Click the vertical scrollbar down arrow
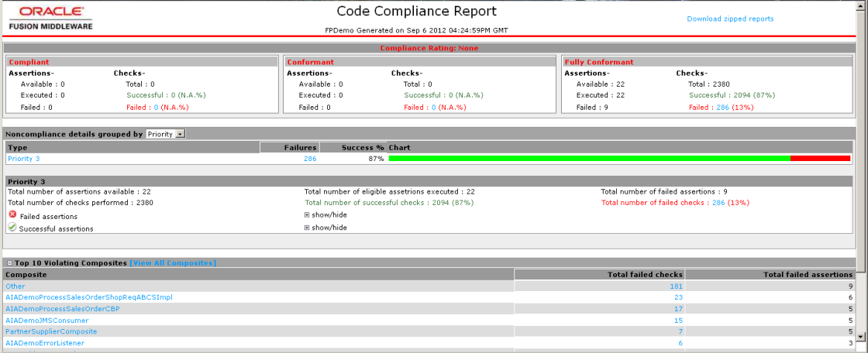The image size is (868, 353). 859,336
